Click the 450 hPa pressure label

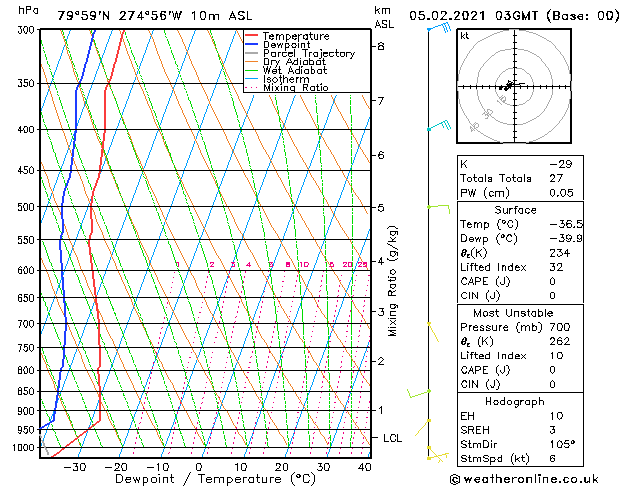(x=28, y=170)
